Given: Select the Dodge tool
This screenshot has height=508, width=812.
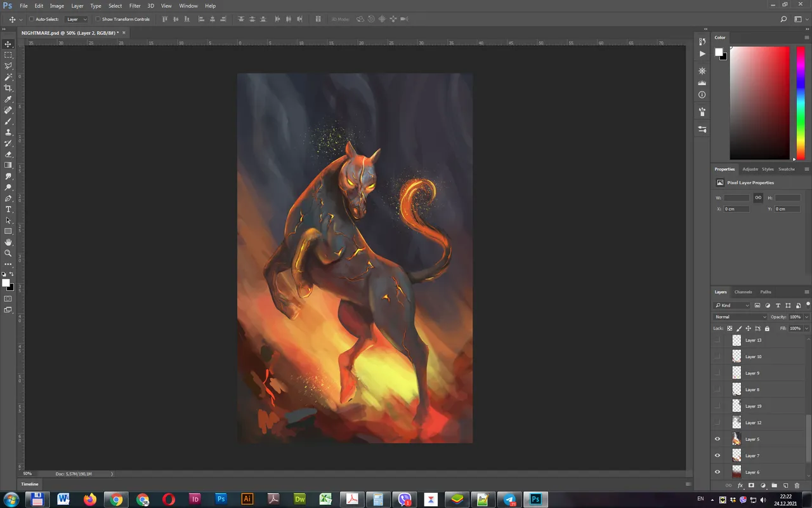Looking at the screenshot, I should click(x=8, y=187).
